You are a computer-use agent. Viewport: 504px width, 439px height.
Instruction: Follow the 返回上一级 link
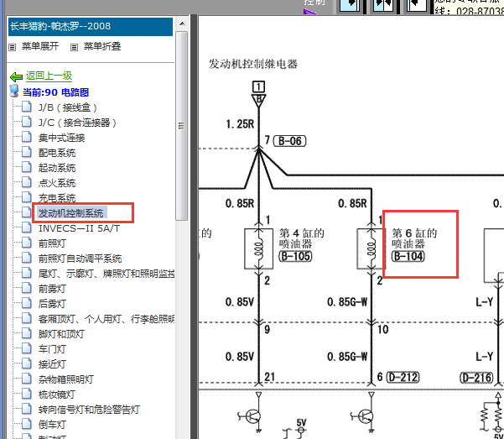tap(49, 76)
